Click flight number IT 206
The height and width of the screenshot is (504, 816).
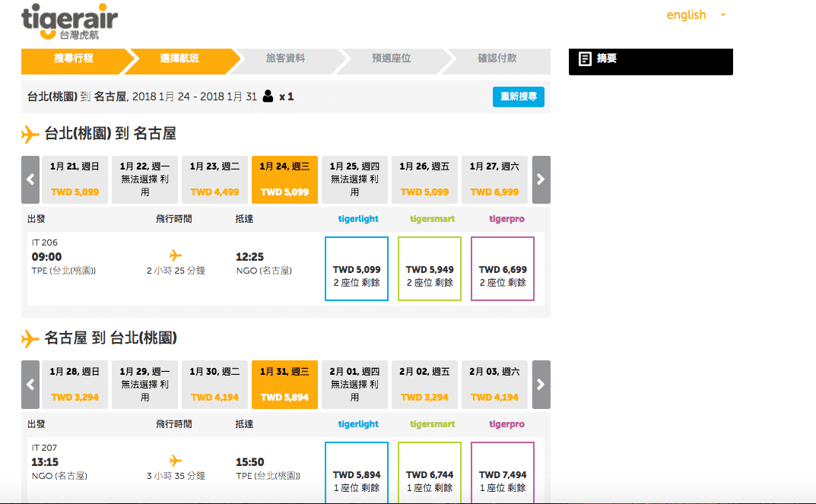pyautogui.click(x=45, y=242)
